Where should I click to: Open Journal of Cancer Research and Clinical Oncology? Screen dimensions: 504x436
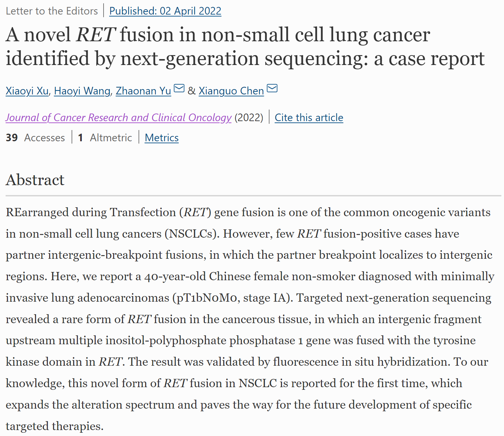tap(118, 117)
